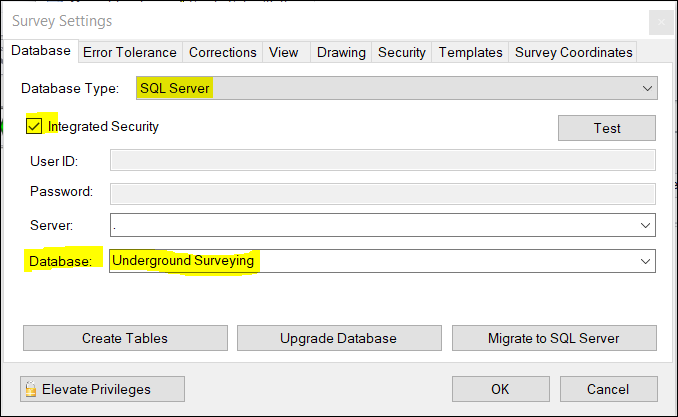Switch to the Error Tolerance tab
678x417 pixels.
point(129,52)
